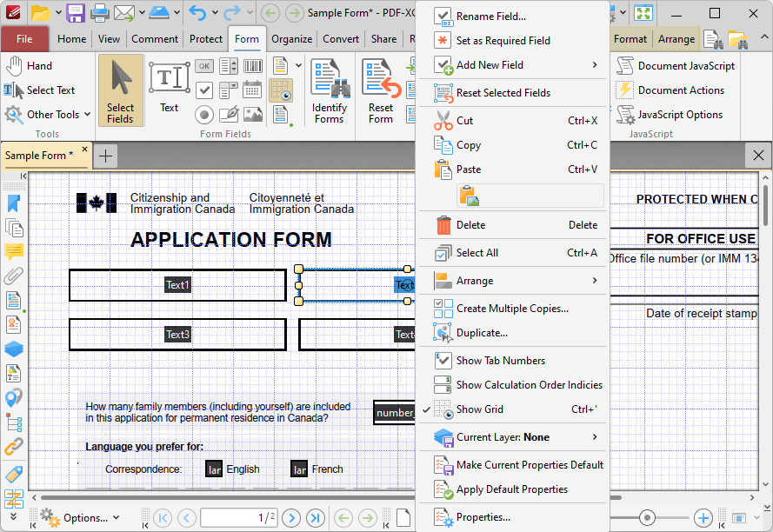Click Reset Selected Fields
Viewport: 773px width, 532px height.
point(512,93)
